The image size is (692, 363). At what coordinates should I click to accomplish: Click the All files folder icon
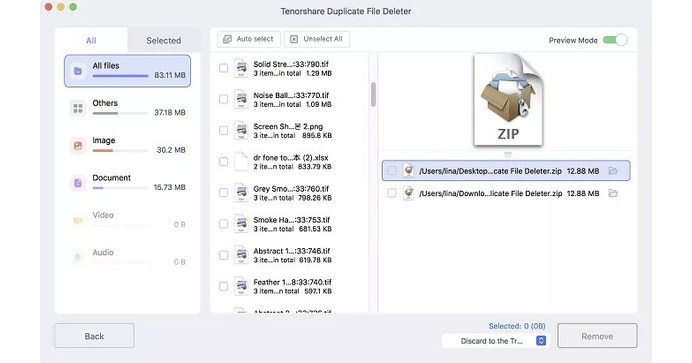tap(78, 71)
